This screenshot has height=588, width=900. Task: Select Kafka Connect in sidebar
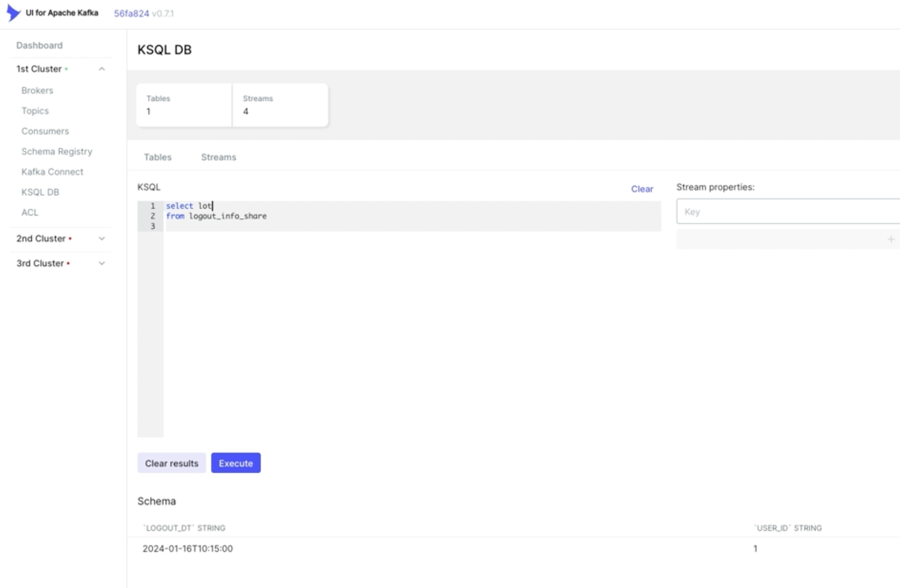click(x=52, y=172)
